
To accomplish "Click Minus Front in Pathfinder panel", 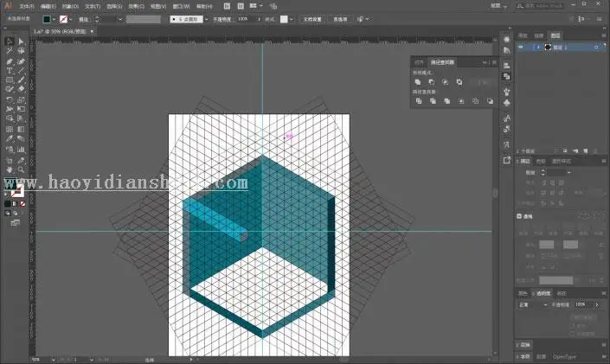I will (x=432, y=82).
